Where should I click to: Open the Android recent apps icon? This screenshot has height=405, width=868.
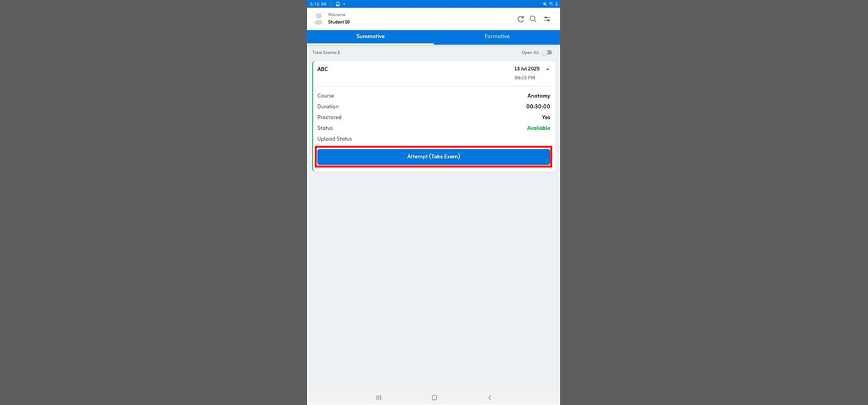click(379, 397)
